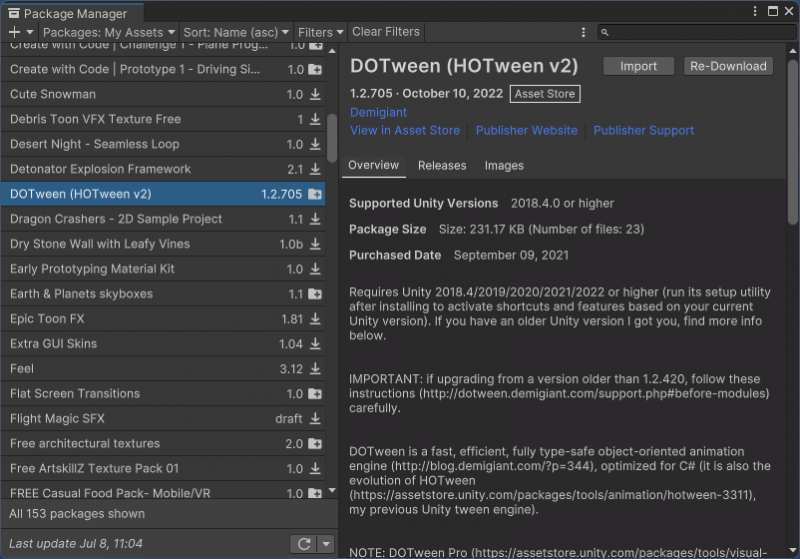Open the Publisher Website link
Image resolution: width=800 pixels, height=559 pixels.
(x=527, y=131)
